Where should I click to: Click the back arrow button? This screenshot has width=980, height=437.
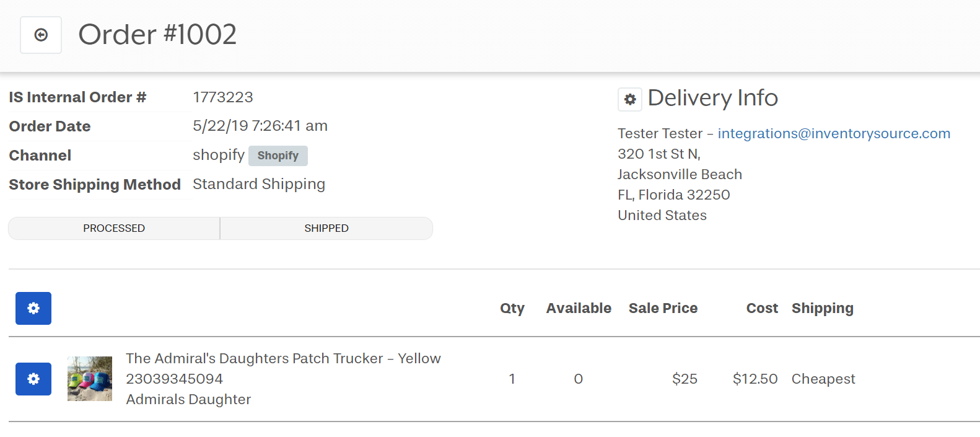pyautogui.click(x=41, y=35)
